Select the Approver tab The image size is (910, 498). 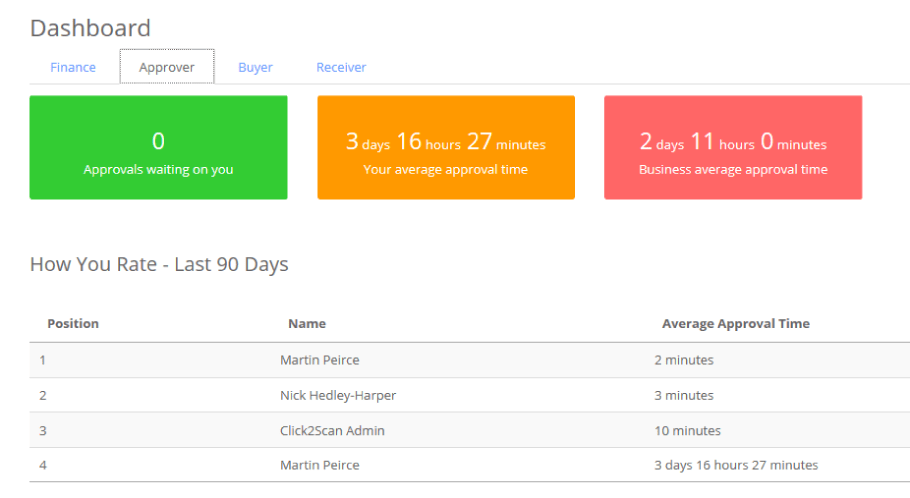(x=167, y=67)
